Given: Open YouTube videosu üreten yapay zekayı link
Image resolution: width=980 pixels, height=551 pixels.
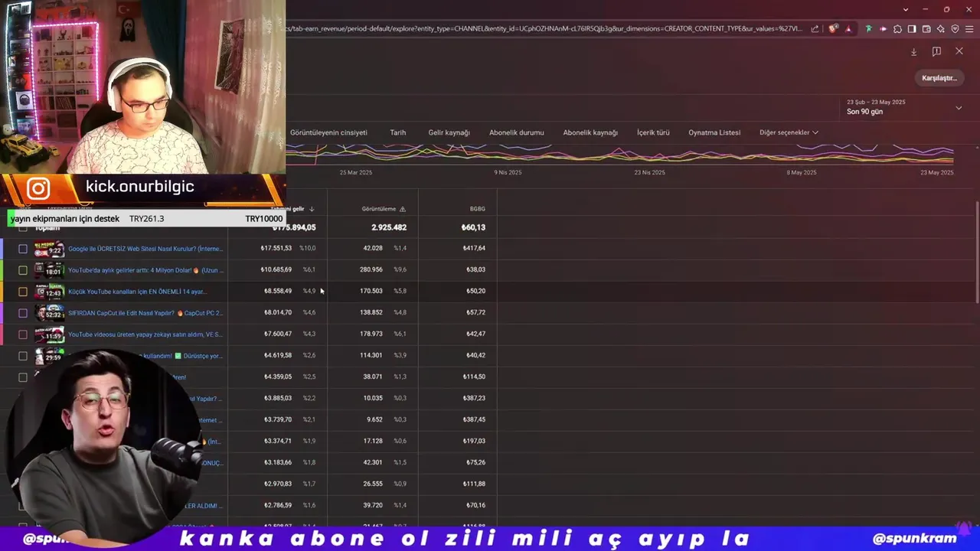Looking at the screenshot, I should pos(145,334).
